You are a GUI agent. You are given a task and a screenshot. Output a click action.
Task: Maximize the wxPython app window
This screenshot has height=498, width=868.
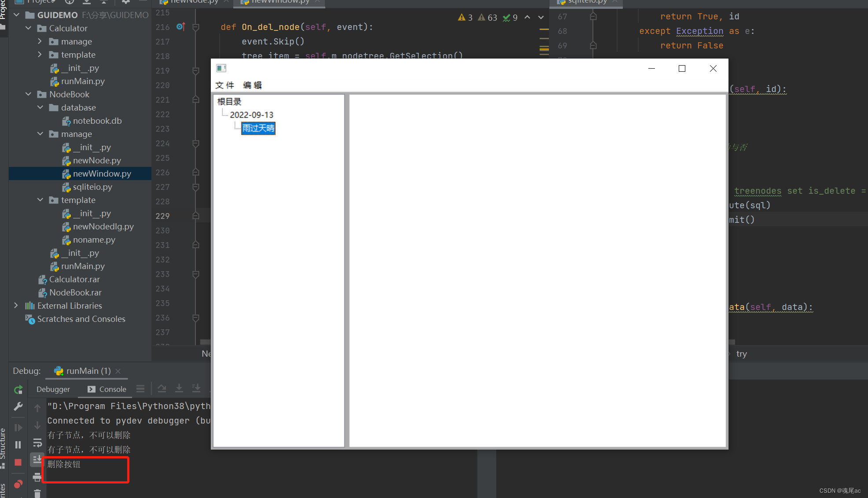pos(682,68)
